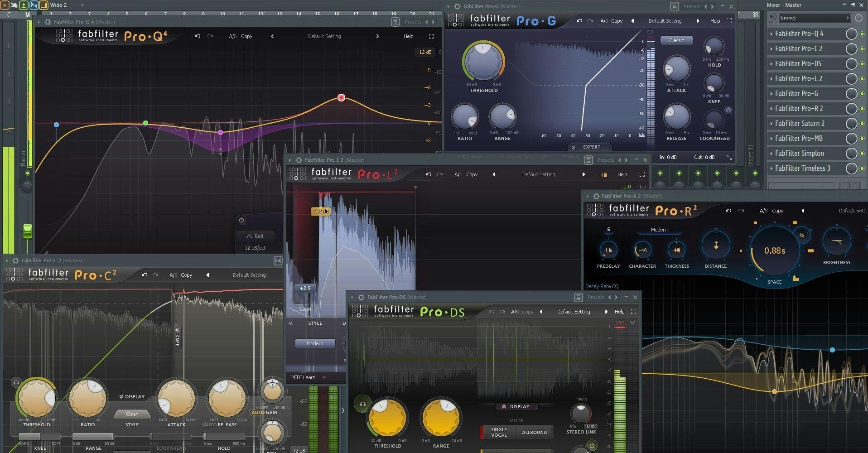Viewport: 868px width, 453px height.
Task: Open the mixer preset selector showing (none)
Action: (x=814, y=18)
